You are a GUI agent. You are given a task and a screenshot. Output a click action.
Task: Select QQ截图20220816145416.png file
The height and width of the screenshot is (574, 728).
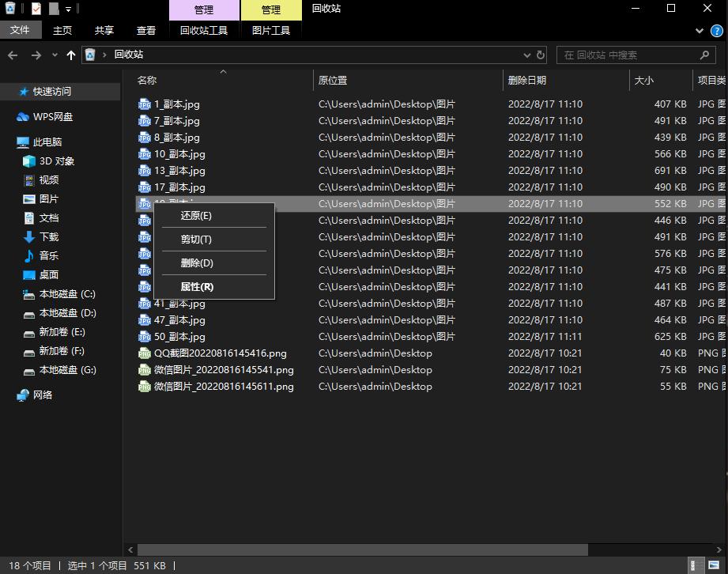coord(220,353)
